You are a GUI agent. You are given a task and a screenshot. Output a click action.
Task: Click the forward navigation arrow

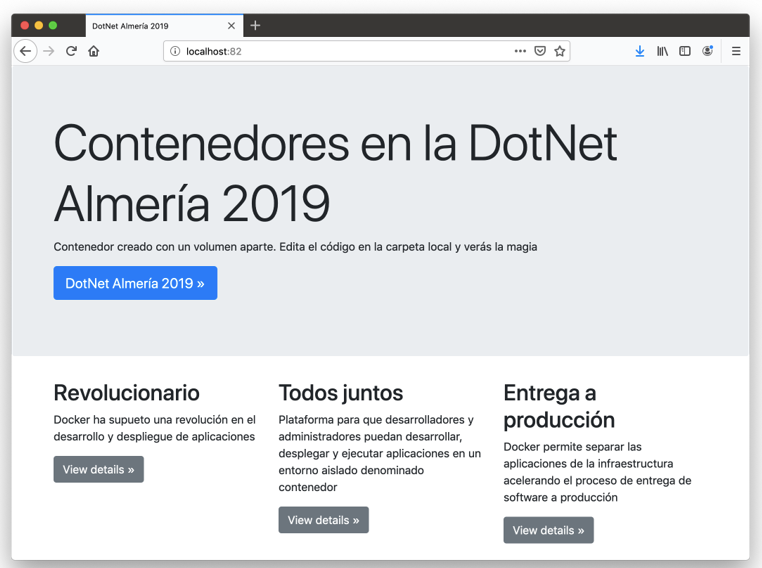click(49, 51)
